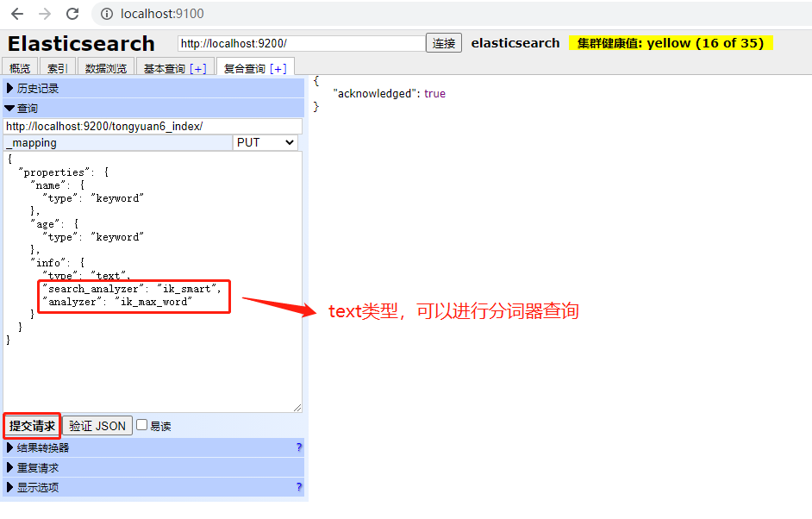Click the Elasticsearch title heading
This screenshot has height=519, width=812.
[81, 43]
